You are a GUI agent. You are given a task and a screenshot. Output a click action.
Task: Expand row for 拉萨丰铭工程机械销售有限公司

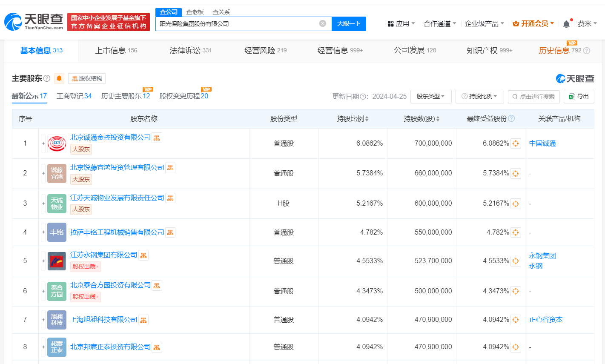pos(43,232)
